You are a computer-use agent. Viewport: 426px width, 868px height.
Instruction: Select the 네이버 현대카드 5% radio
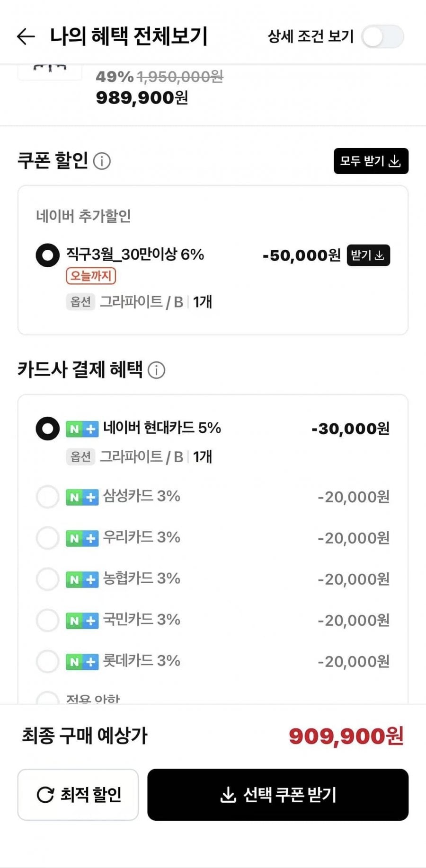click(47, 429)
